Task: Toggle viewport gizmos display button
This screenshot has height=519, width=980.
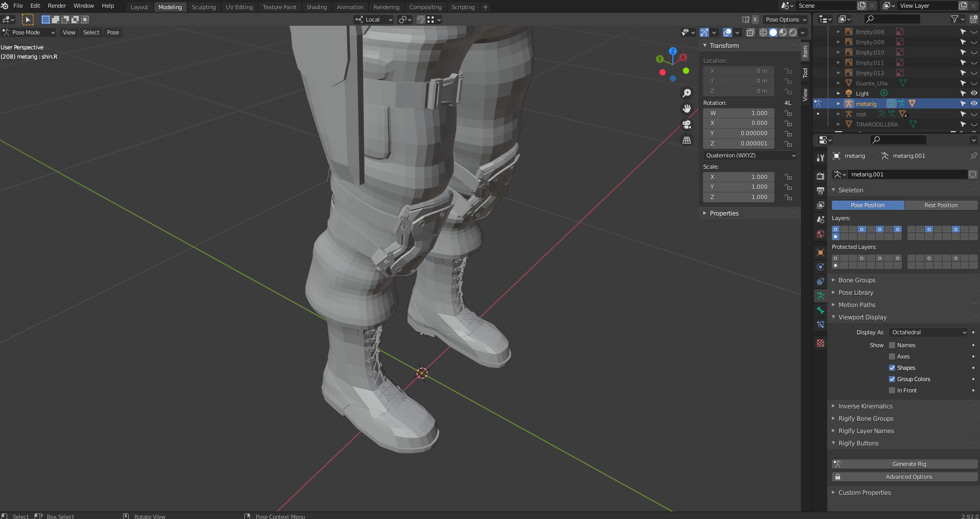Action: [704, 32]
